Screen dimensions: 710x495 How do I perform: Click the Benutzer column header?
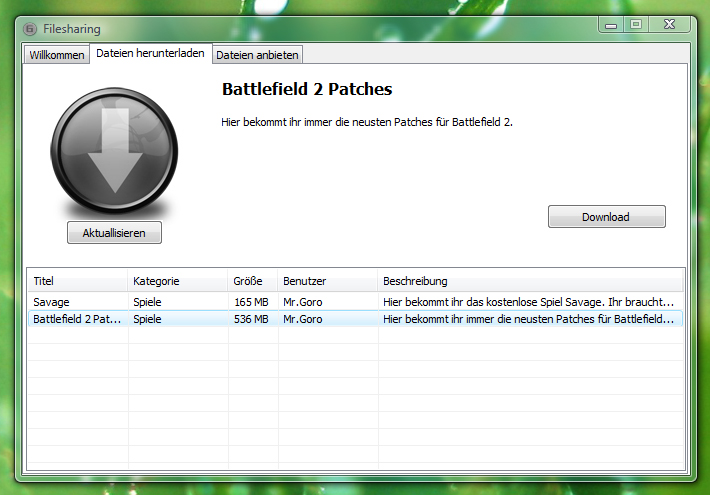tap(327, 281)
